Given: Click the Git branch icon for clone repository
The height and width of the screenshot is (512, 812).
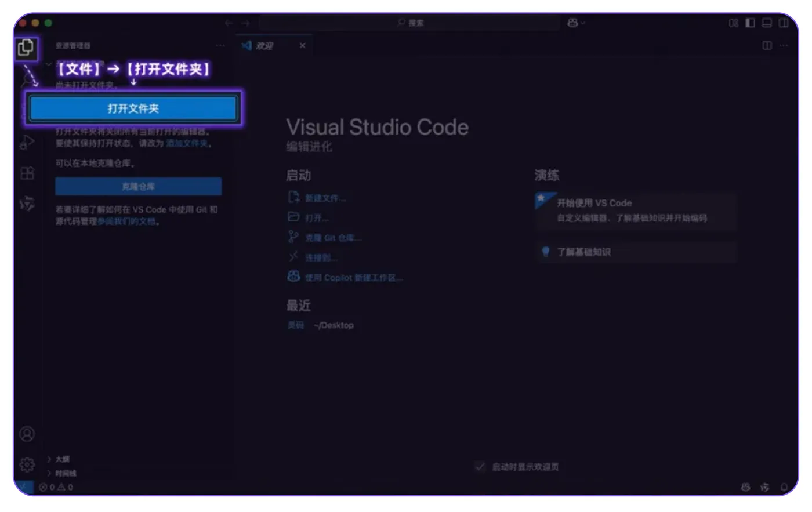Looking at the screenshot, I should 293,237.
